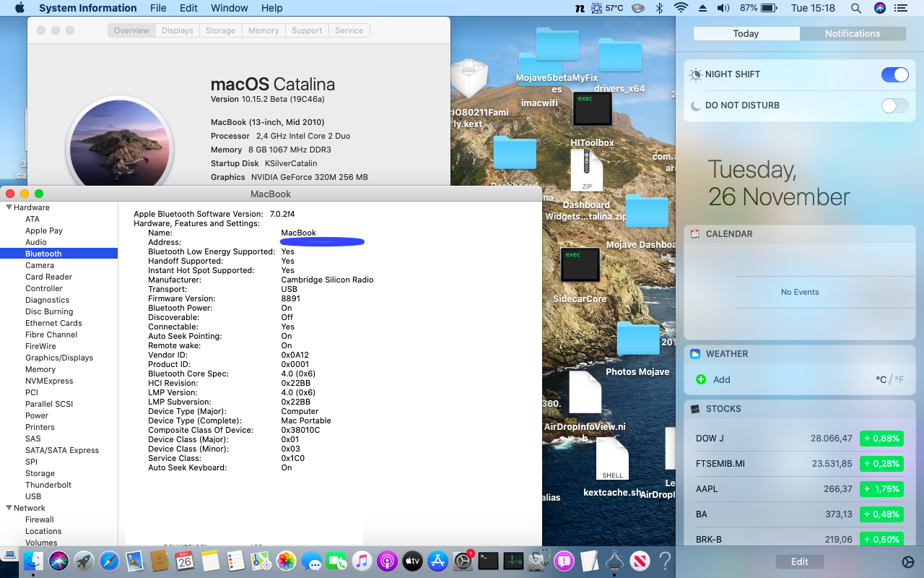Select USB in hardware sidebar
This screenshot has height=578, width=924.
pyautogui.click(x=33, y=496)
